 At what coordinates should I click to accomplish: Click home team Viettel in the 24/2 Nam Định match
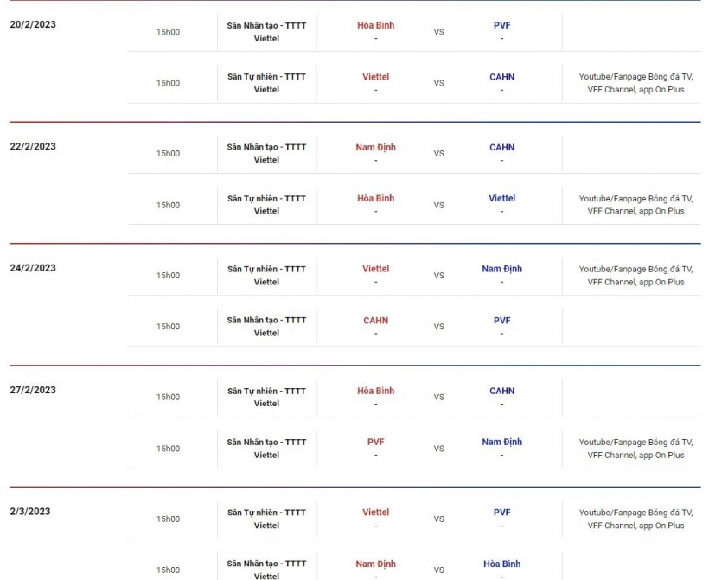[x=375, y=269]
